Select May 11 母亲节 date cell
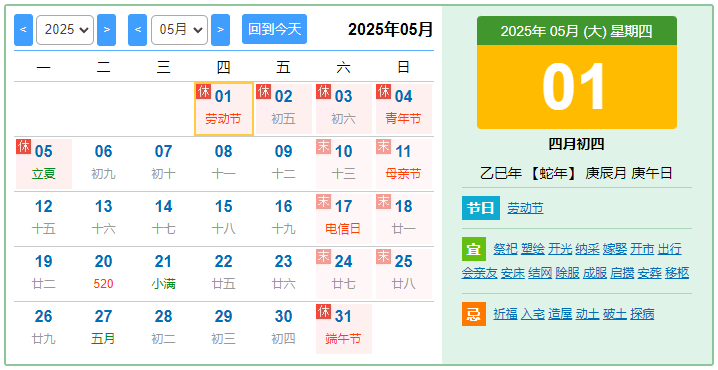 pyautogui.click(x=403, y=164)
